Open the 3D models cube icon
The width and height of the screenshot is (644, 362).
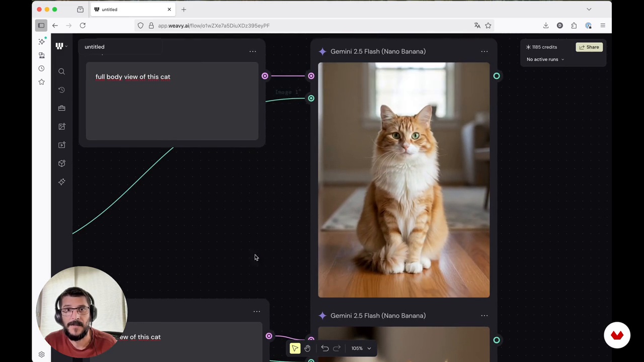(x=61, y=163)
